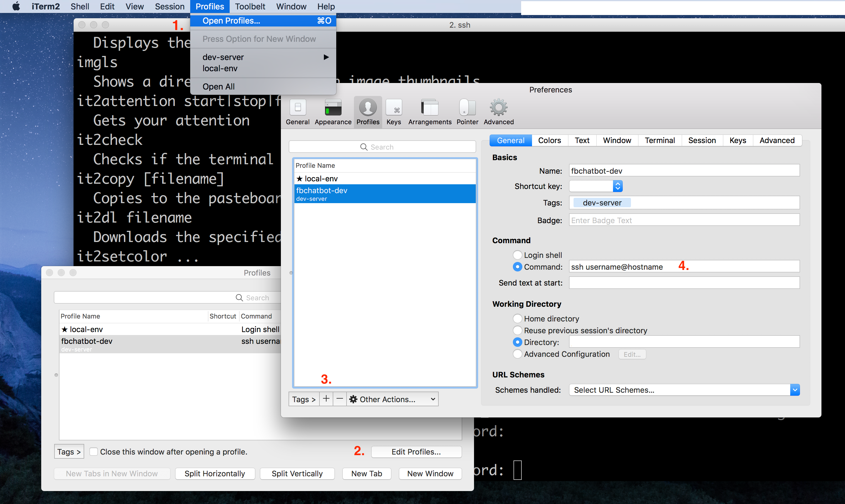This screenshot has width=845, height=504.
Task: Click the New Window button
Action: (x=430, y=473)
